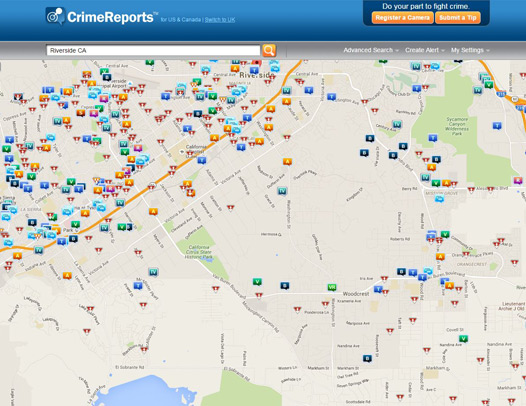
Task: Click the CrimeReports logo icon
Action: pos(55,16)
